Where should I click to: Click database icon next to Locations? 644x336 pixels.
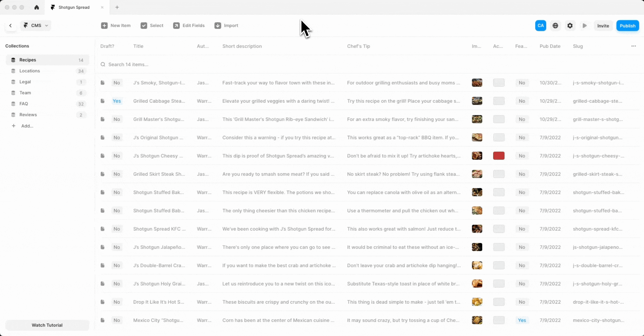coord(13,71)
